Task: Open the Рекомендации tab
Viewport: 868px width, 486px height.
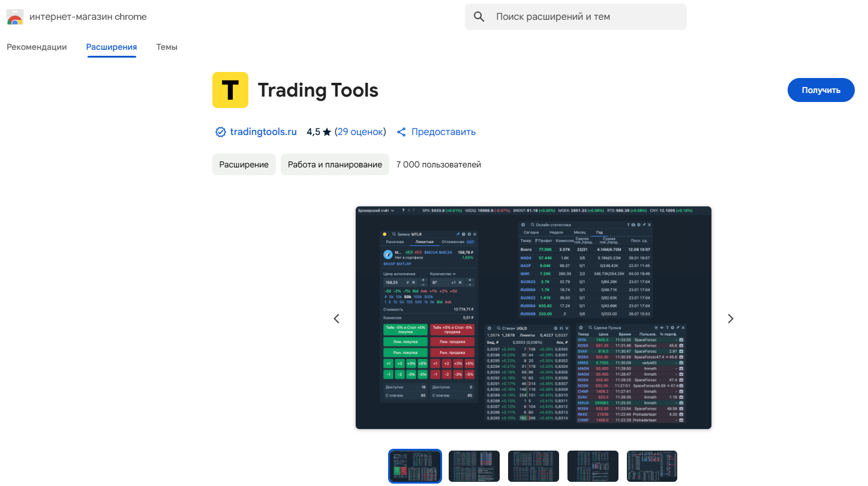Action: 37,47
